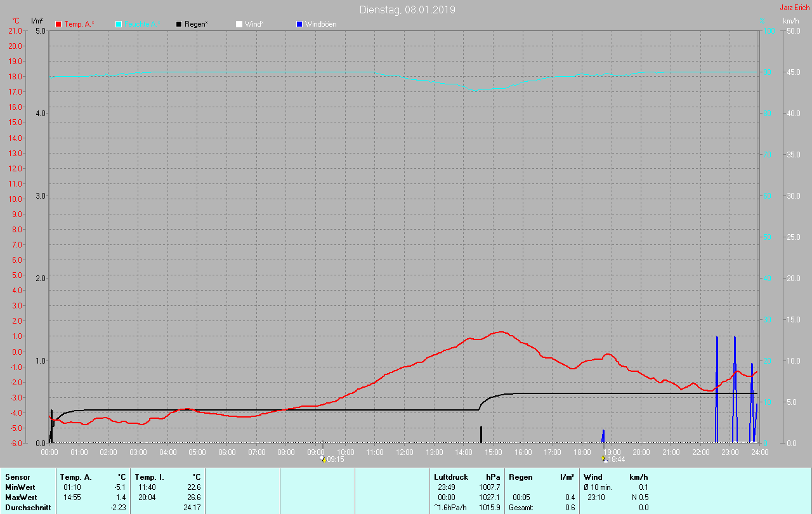This screenshot has width=812, height=514.
Task: Select the black Regen legend square
Action: [179, 24]
